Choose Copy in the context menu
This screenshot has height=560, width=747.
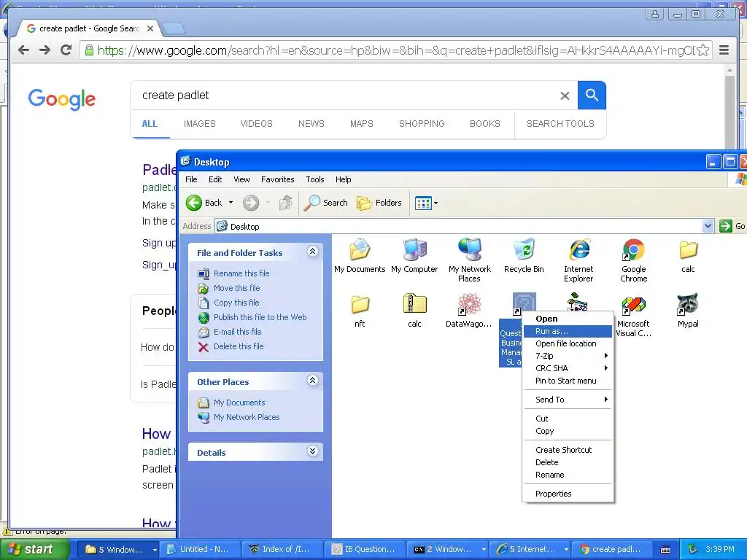[568, 431]
